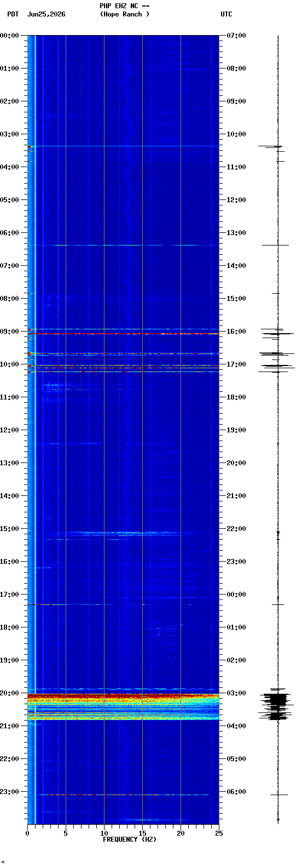The image size is (302, 868).
Task: Click the 03:00 PDT time label
Action: [9, 134]
